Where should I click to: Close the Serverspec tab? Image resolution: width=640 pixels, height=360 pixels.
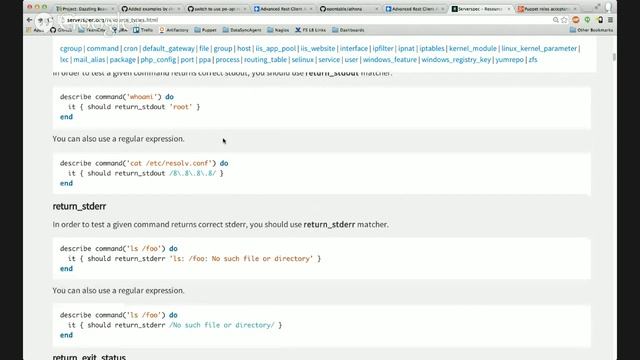pyautogui.click(x=509, y=9)
